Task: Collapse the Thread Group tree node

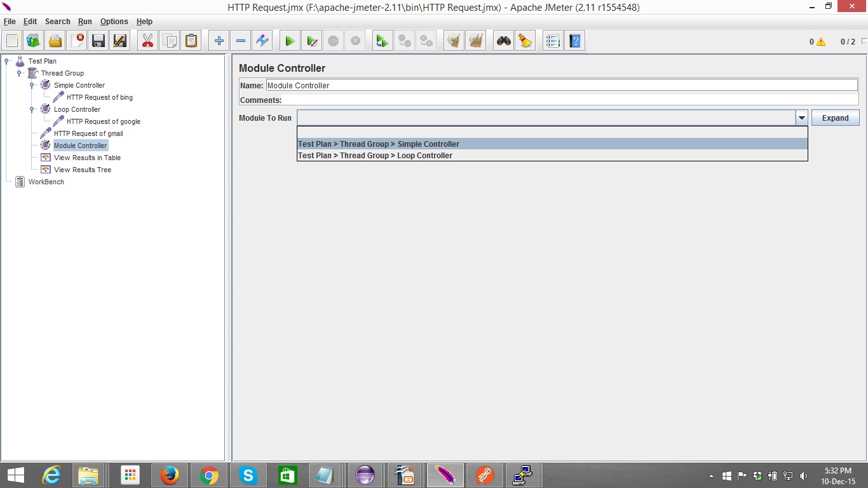Action: pyautogui.click(x=20, y=73)
